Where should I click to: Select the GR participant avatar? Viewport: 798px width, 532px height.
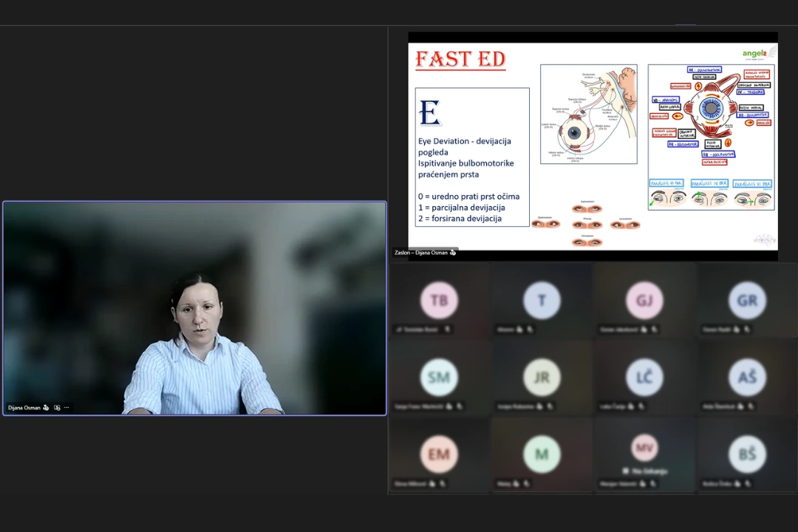747,301
